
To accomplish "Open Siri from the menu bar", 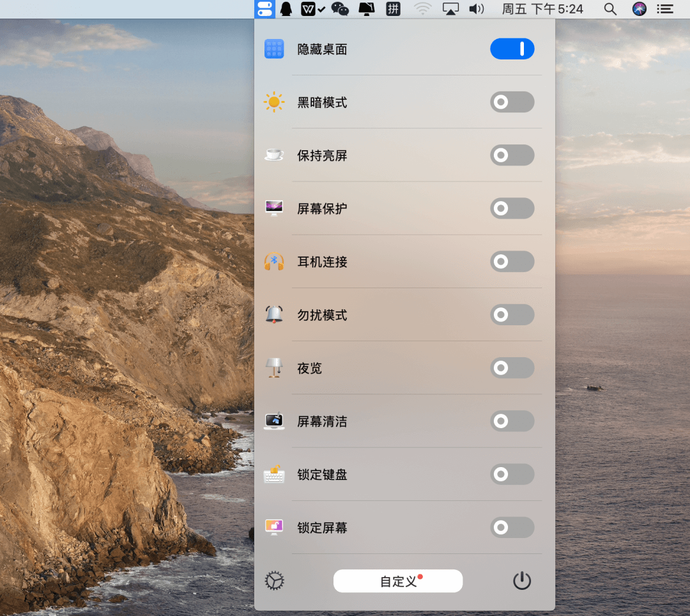I will pos(640,9).
